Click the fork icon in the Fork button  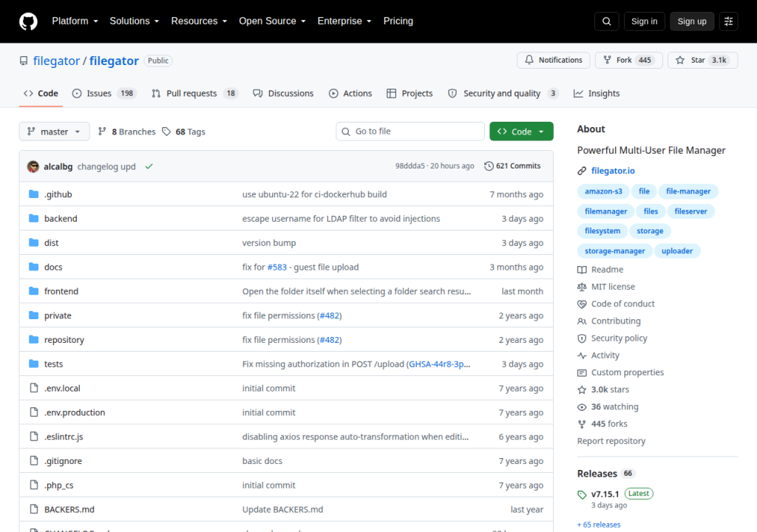(x=608, y=60)
